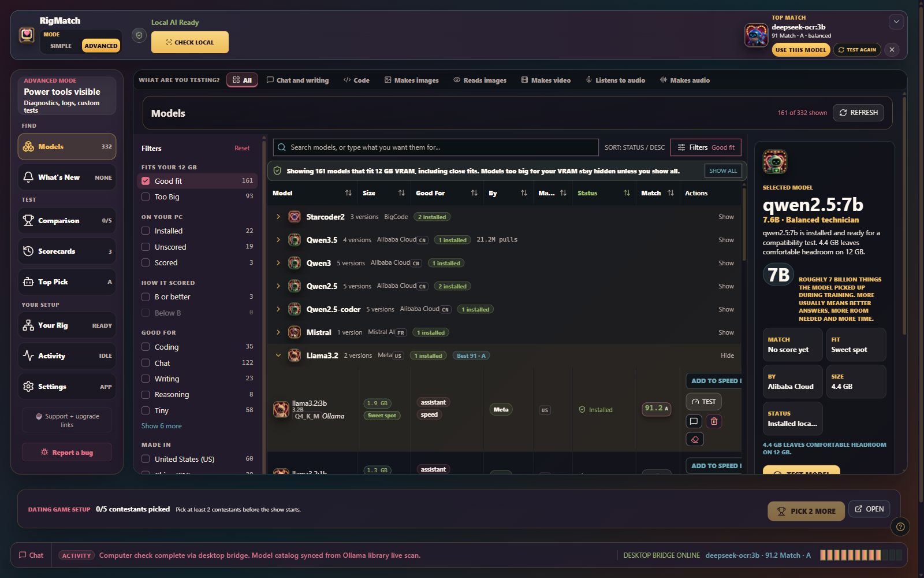The image size is (924, 578).
Task: Enable the Installed filter checkbox
Action: [x=146, y=231]
